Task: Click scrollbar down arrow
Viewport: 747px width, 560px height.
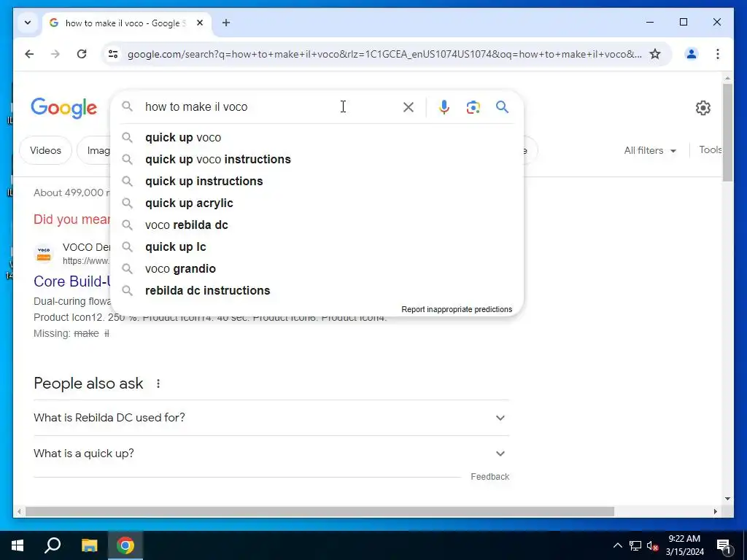Action: (727, 499)
